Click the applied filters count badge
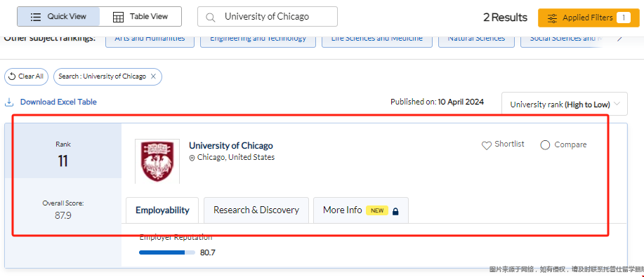This screenshot has width=644, height=277. click(x=623, y=18)
